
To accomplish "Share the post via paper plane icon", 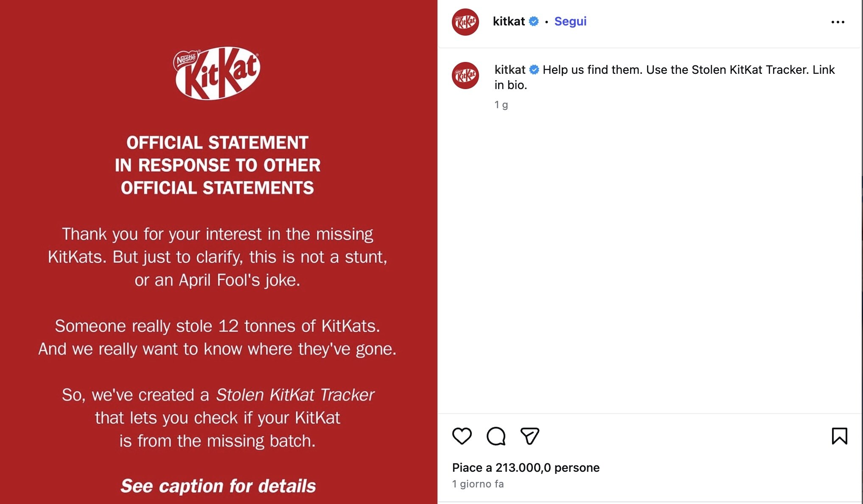I will click(x=530, y=436).
